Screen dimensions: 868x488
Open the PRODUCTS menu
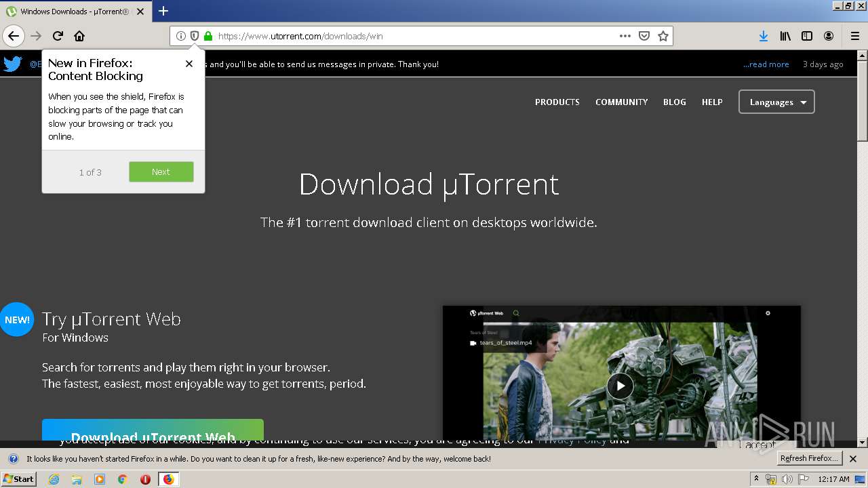[x=557, y=102]
